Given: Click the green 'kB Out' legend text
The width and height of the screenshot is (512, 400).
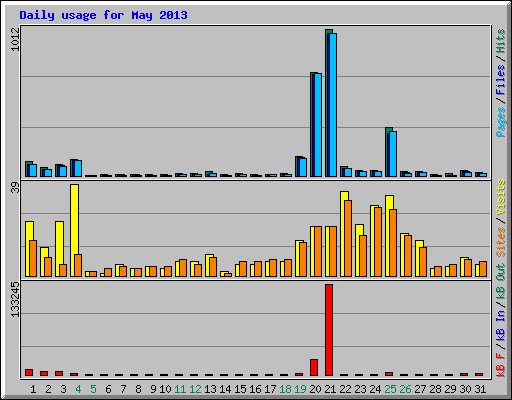Looking at the screenshot, I should (500, 282).
